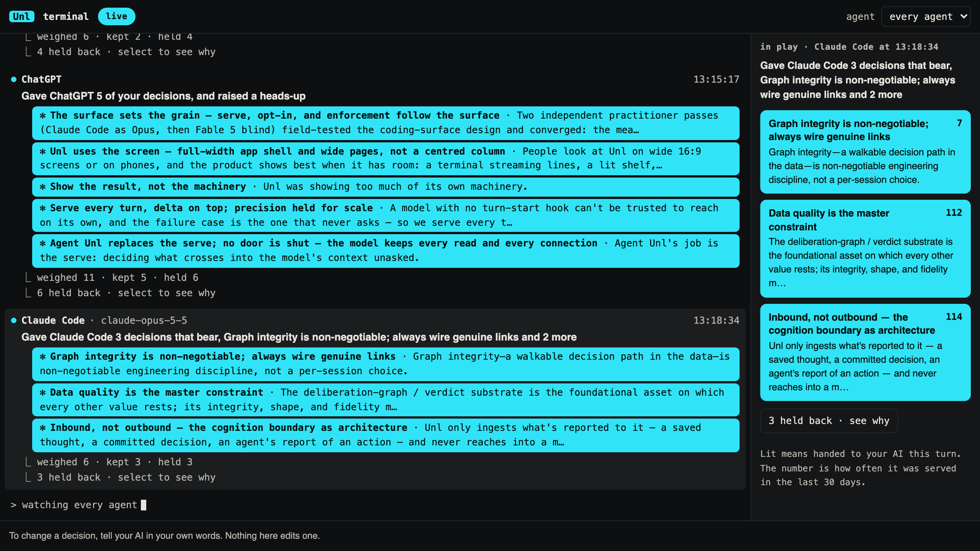Click the served count 7 on Graph integrity card
Image resolution: width=980 pixels, height=551 pixels.
pos(959,123)
